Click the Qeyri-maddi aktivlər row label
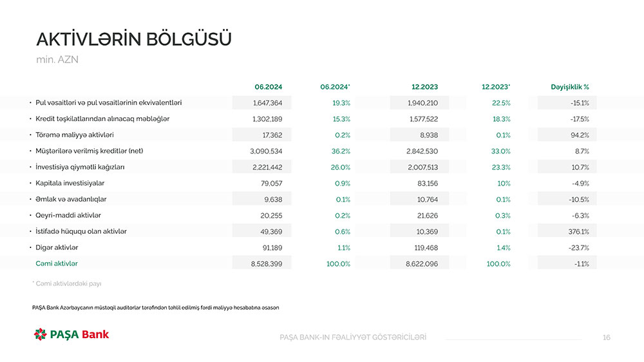Image resolution: width=644 pixels, height=362 pixels. pyautogui.click(x=68, y=215)
